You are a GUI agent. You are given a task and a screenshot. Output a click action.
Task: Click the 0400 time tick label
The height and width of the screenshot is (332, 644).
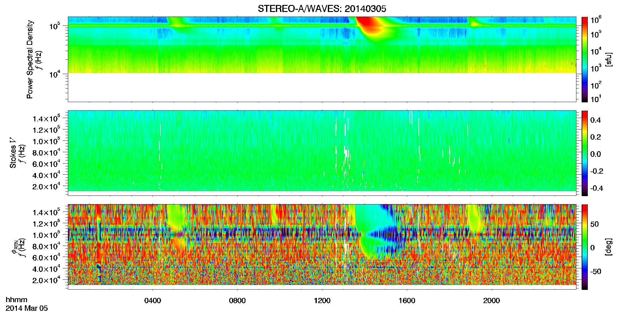pyautogui.click(x=153, y=301)
